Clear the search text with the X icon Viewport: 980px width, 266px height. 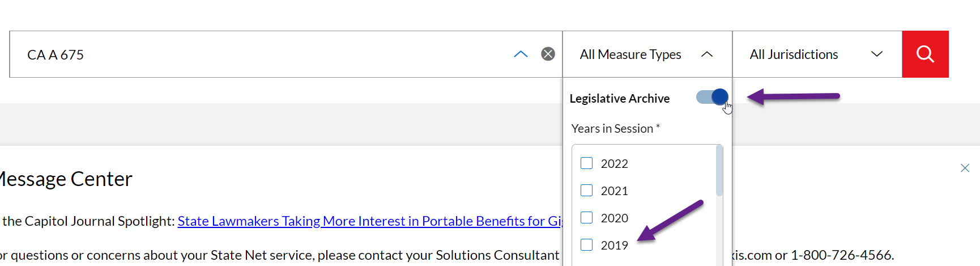point(548,54)
